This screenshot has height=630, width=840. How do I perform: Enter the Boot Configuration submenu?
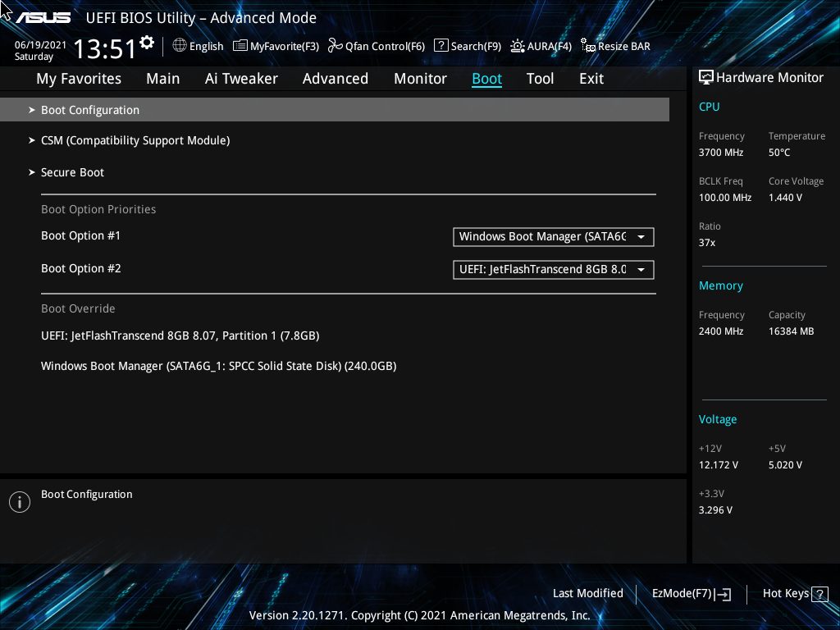point(90,109)
